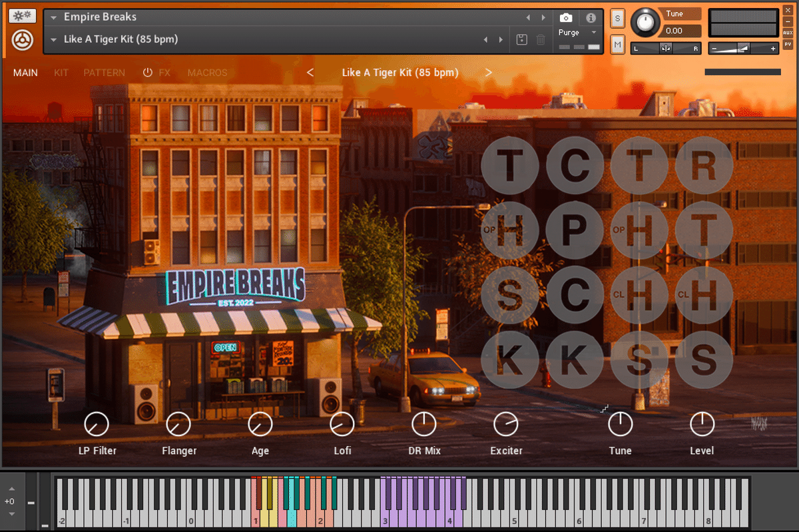Expand the Empire Breaks instrument dropdown arrow

pyautogui.click(x=53, y=17)
